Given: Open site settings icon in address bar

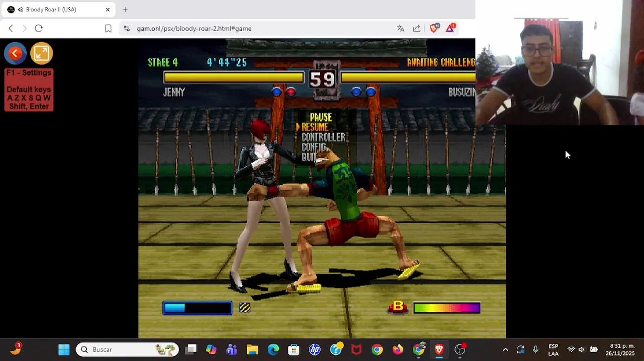Looking at the screenshot, I should click(126, 28).
